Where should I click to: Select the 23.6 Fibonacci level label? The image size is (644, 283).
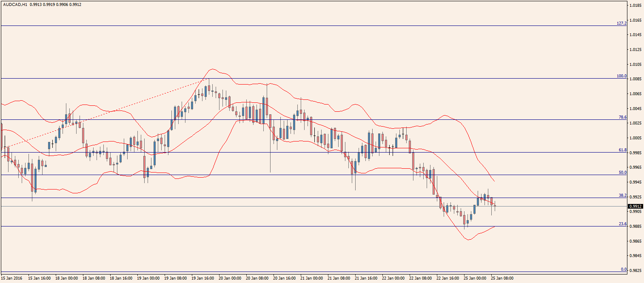point(622,224)
